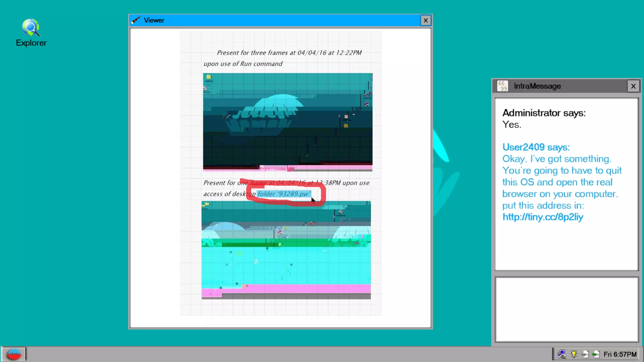Screen dimensions: 644x362
Task: Click highlighted text folder '93289.pw'
Action: coord(283,194)
